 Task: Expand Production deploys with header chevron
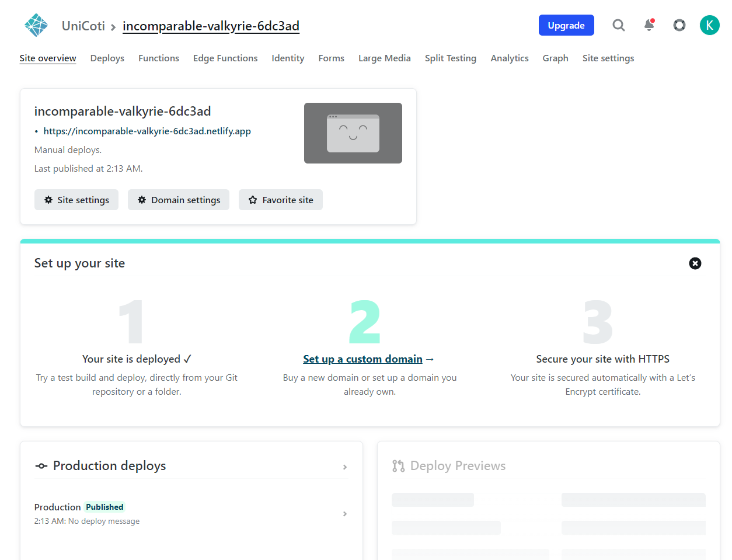(345, 467)
